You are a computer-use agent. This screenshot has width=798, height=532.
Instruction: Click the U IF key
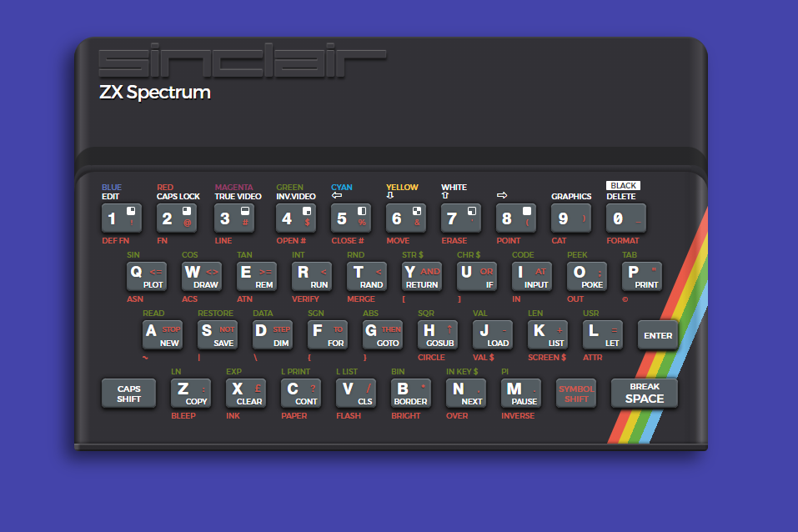[476, 277]
